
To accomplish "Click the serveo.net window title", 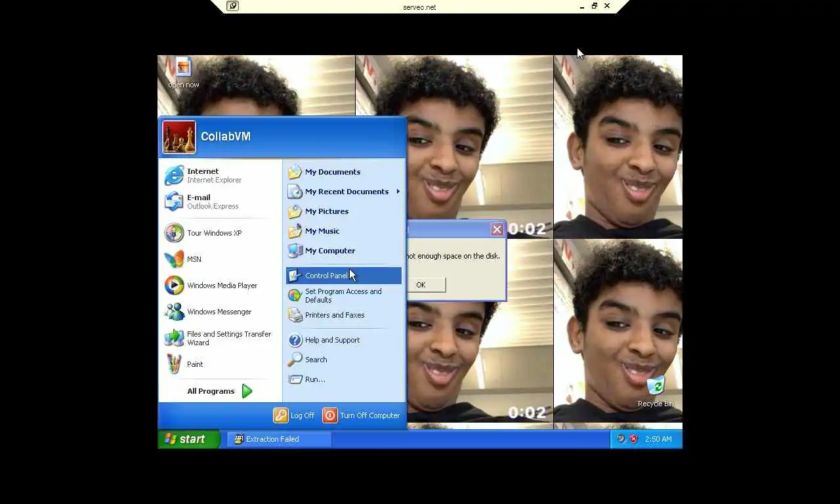I will [x=419, y=7].
